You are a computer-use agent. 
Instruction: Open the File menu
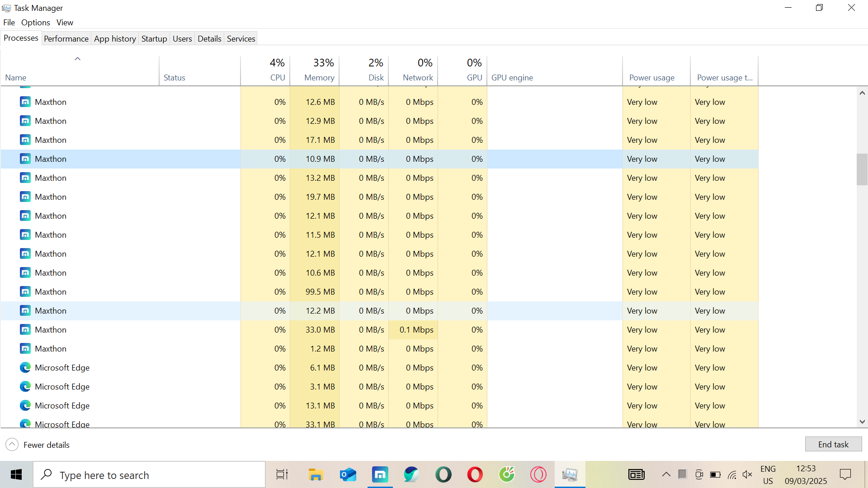point(9,23)
